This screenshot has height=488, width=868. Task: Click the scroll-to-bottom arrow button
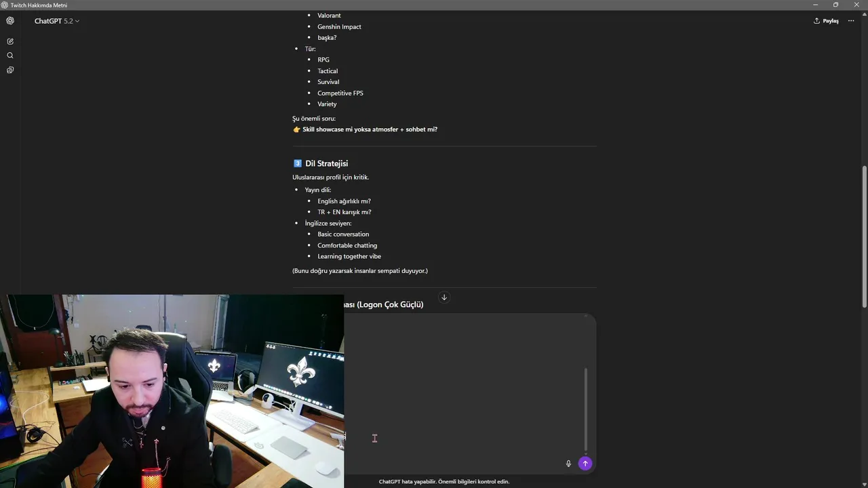click(x=444, y=298)
